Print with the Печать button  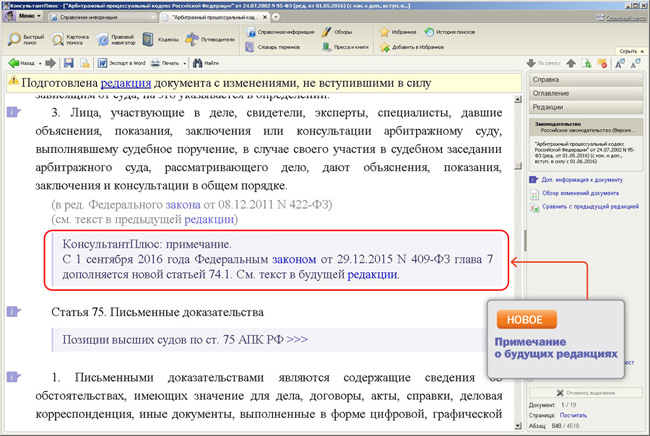click(x=165, y=63)
